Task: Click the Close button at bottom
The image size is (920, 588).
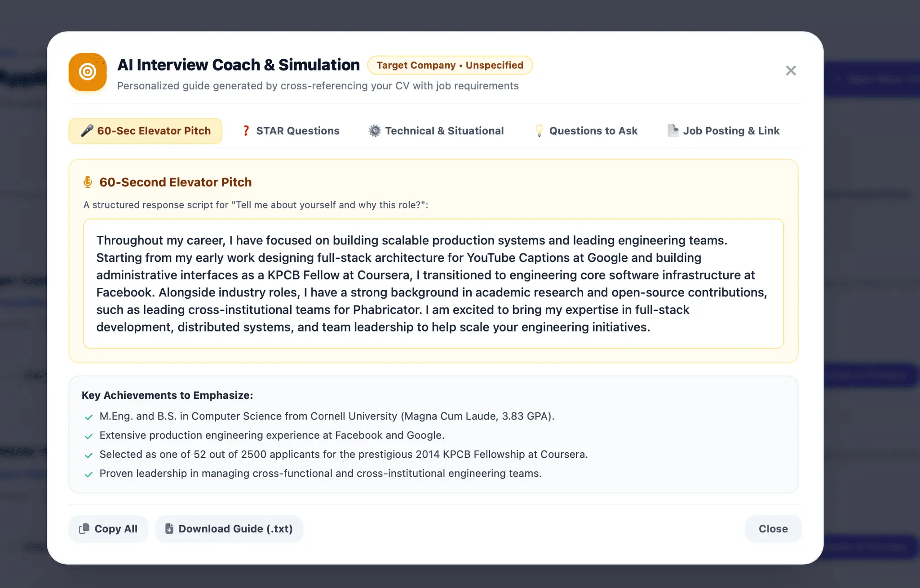Action: [773, 529]
